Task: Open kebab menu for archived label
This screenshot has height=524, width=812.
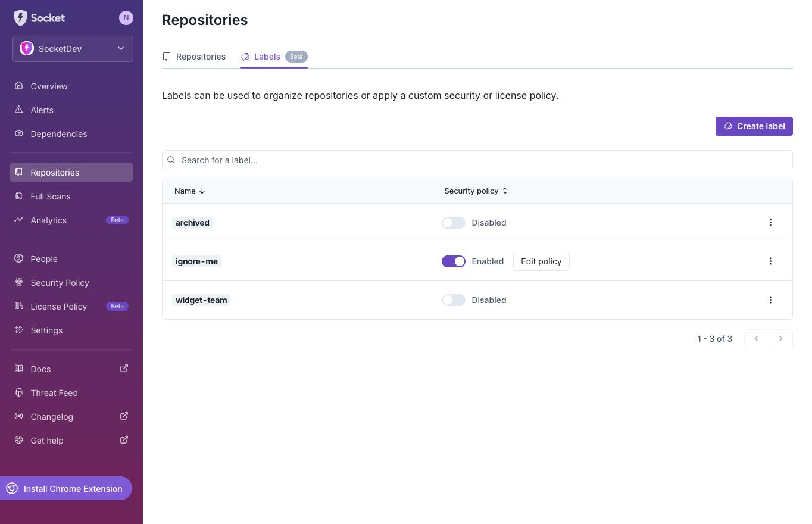Action: [x=770, y=223]
